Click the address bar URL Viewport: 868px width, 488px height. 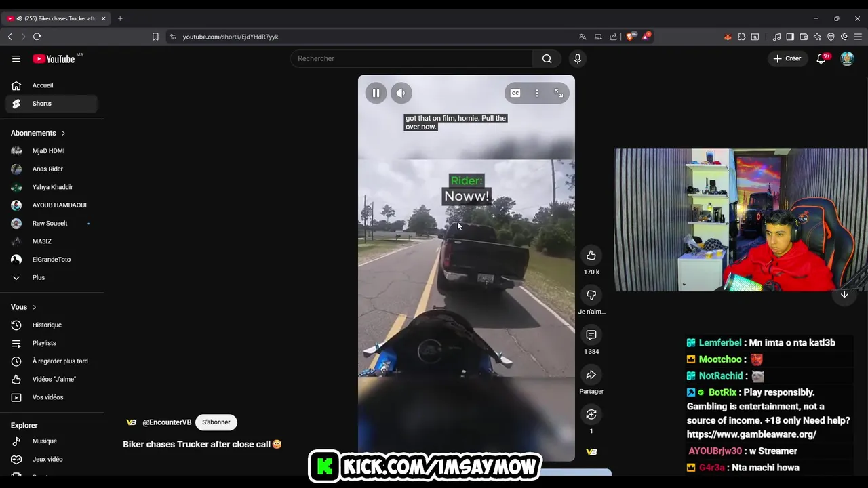click(x=231, y=37)
